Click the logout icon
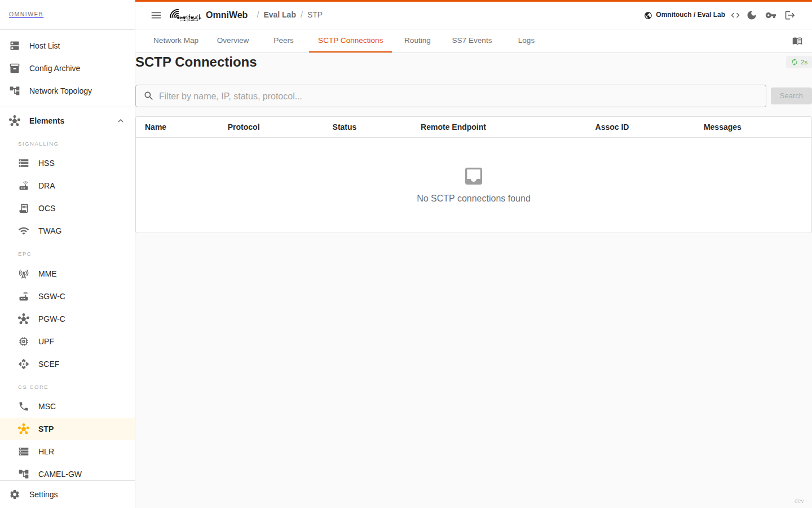This screenshot has width=812, height=508. (x=790, y=15)
